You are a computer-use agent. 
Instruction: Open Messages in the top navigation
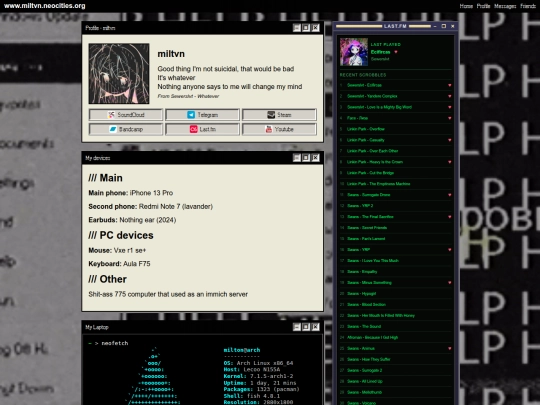pos(505,6)
